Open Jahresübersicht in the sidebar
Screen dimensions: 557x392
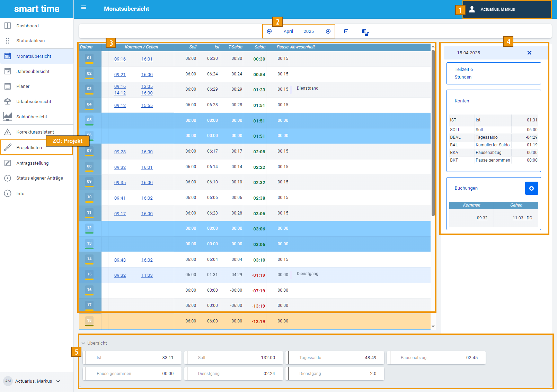(x=33, y=72)
